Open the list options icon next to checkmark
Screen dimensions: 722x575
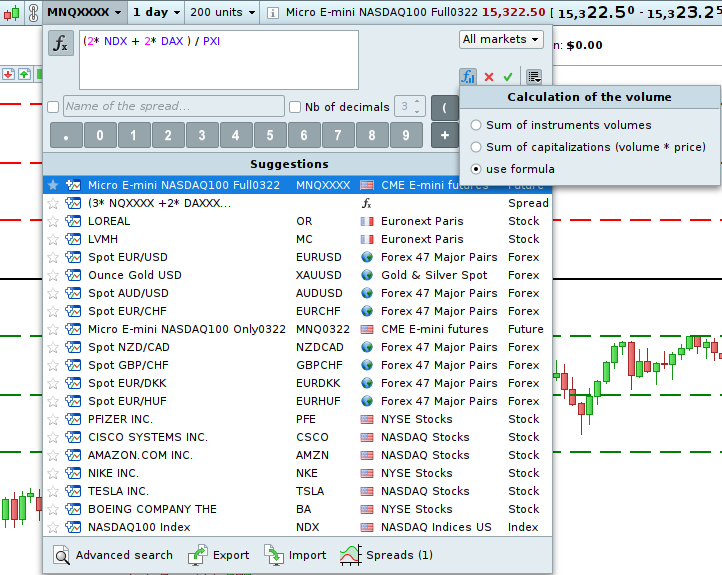coord(534,76)
